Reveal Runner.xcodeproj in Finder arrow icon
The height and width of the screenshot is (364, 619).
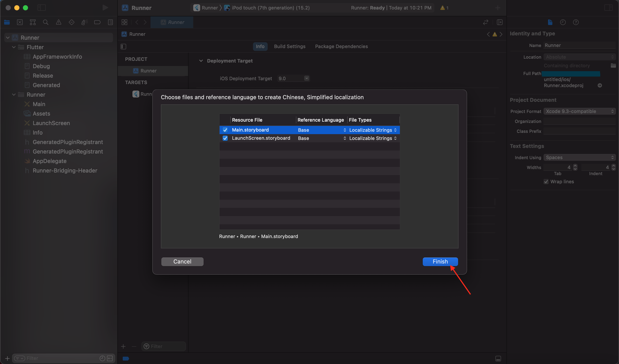pos(600,85)
